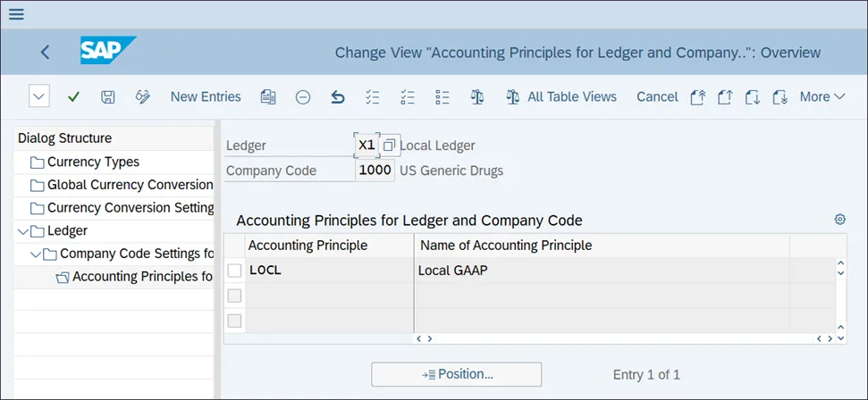
Task: Open the More menu
Action: coord(822,96)
